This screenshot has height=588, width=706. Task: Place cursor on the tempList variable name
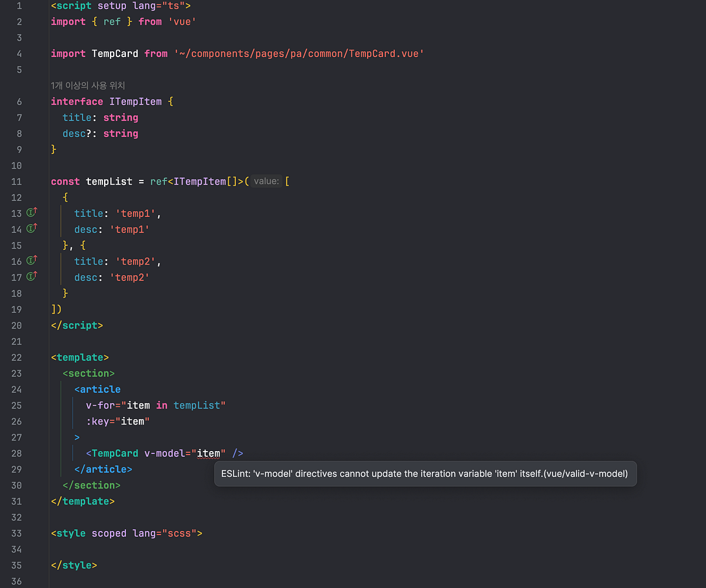pyautogui.click(x=109, y=181)
